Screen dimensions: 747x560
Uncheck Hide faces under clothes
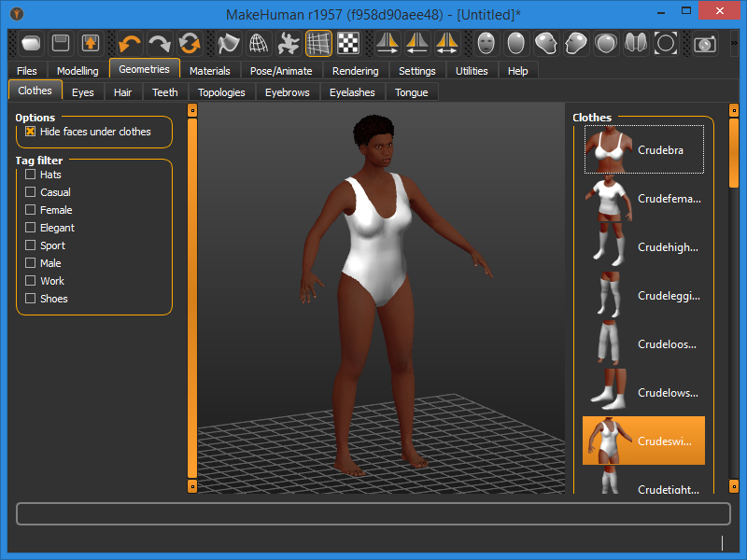pos(31,132)
